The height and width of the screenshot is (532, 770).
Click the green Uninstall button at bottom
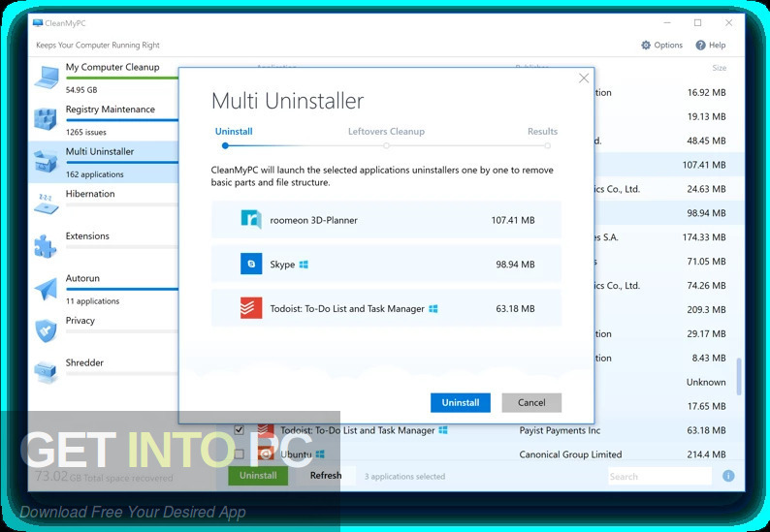(x=258, y=475)
